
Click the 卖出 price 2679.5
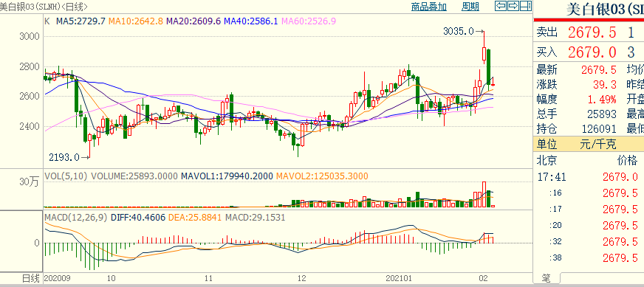pyautogui.click(x=592, y=32)
